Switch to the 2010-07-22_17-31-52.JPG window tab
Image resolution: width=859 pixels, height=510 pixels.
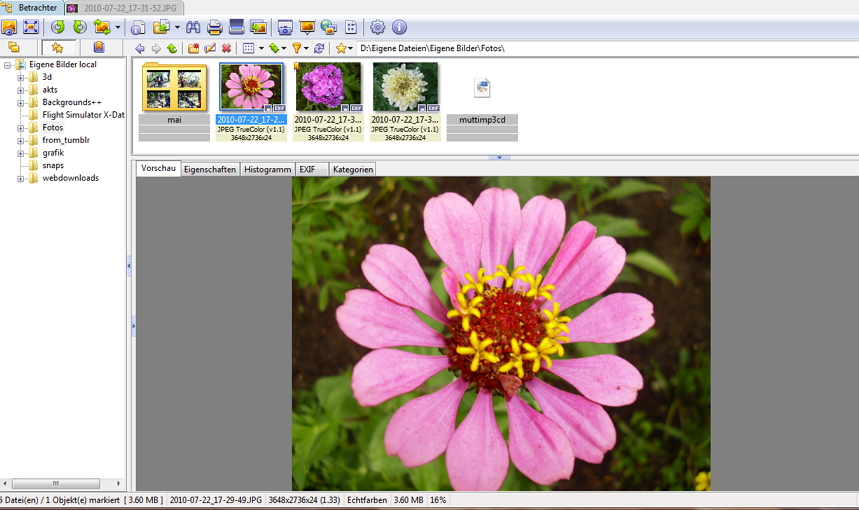point(122,8)
